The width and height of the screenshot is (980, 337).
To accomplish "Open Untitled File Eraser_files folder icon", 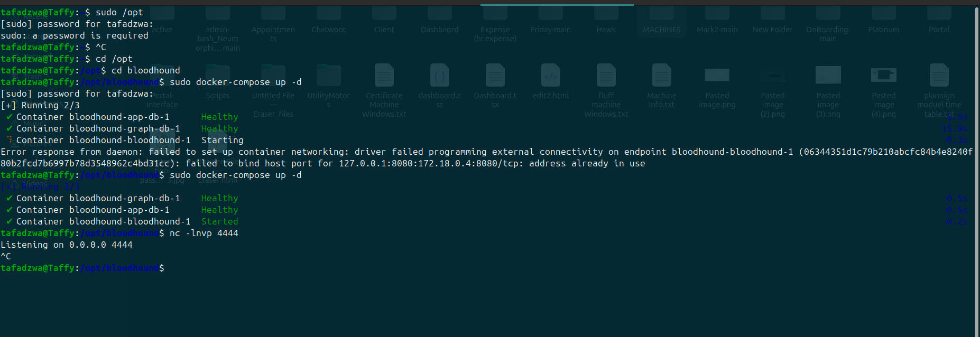I will [x=273, y=75].
